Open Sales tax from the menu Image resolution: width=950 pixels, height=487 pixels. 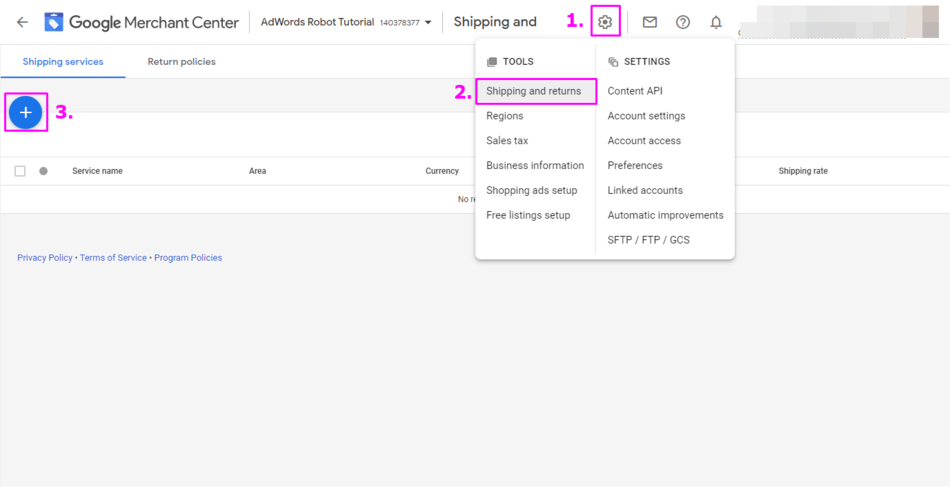coord(507,141)
